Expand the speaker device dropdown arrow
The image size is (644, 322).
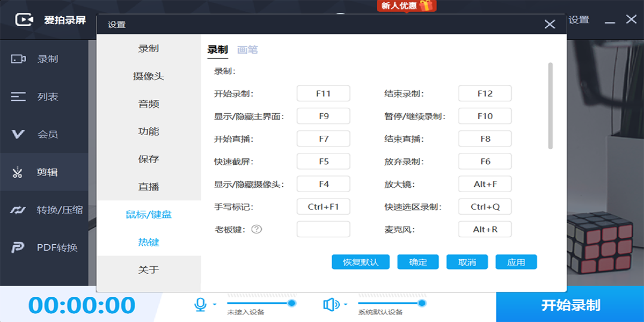345,305
